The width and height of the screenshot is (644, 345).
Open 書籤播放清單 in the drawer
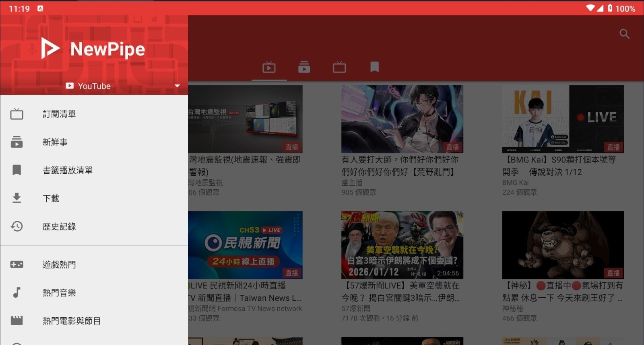coord(94,170)
